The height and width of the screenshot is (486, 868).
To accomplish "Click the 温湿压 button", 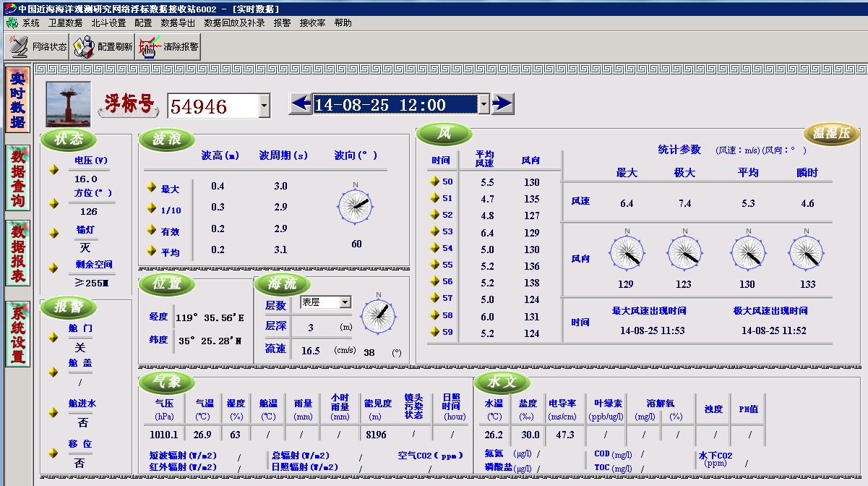I will 832,133.
